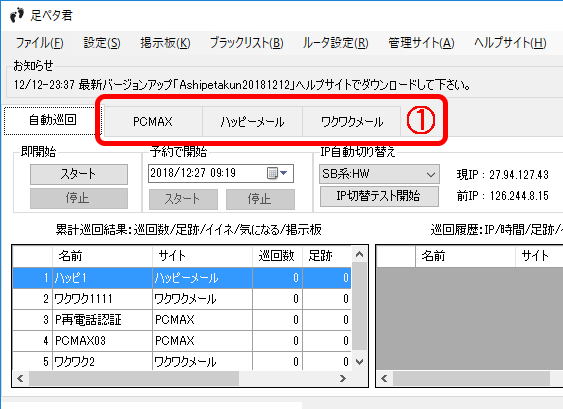Click 名前 column header in history table
Screen dimensions: 563x409
[x=466, y=256]
